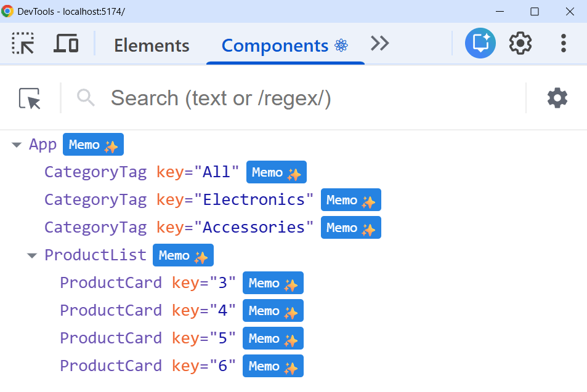Image resolution: width=587 pixels, height=392 pixels.
Task: Activate the inspect element picker icon
Action: tap(22, 43)
